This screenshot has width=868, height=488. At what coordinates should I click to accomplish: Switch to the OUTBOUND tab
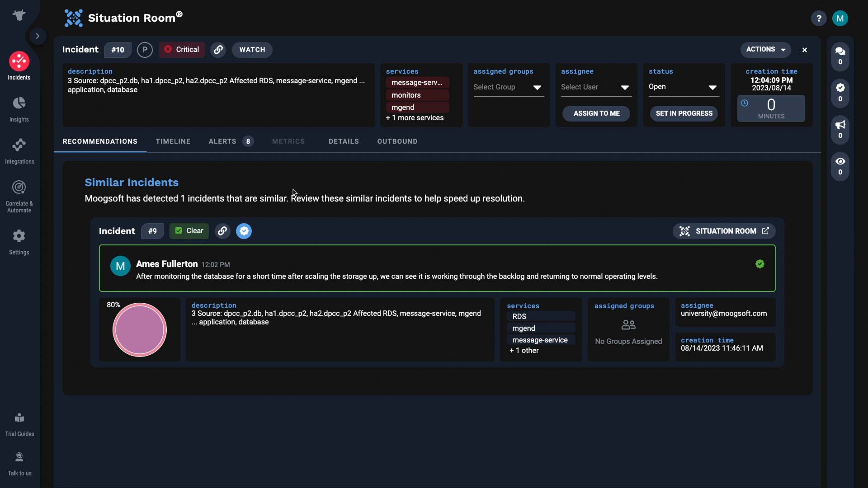397,141
